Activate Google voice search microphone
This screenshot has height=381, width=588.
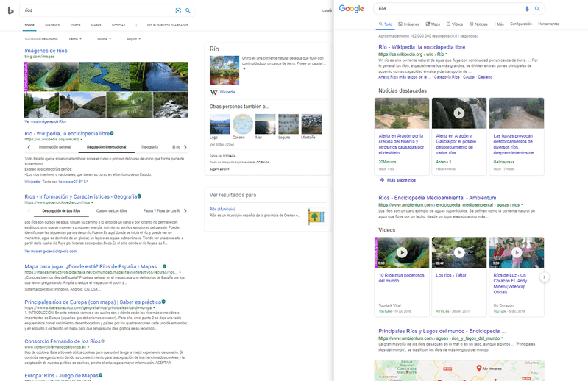click(x=526, y=9)
